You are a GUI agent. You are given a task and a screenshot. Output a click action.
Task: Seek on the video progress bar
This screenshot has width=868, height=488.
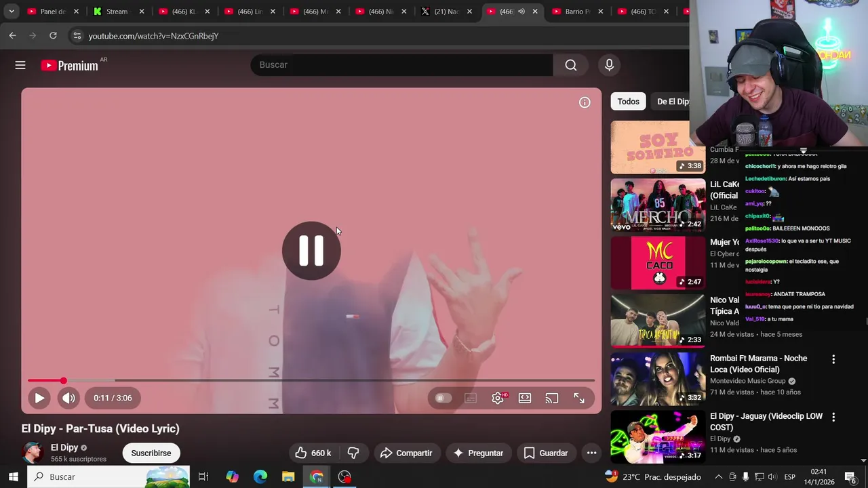coord(311,381)
